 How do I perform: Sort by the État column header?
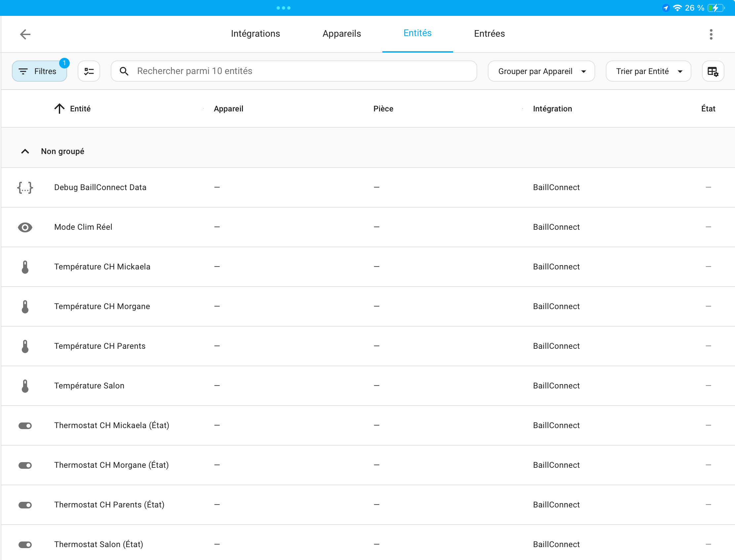tap(708, 109)
